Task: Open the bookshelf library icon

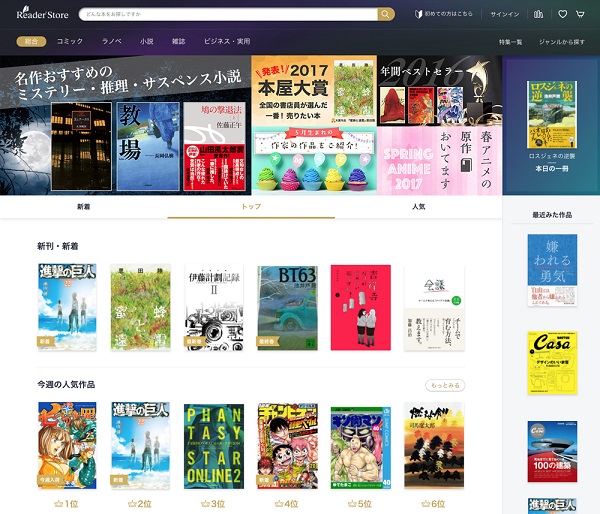Action: click(538, 14)
